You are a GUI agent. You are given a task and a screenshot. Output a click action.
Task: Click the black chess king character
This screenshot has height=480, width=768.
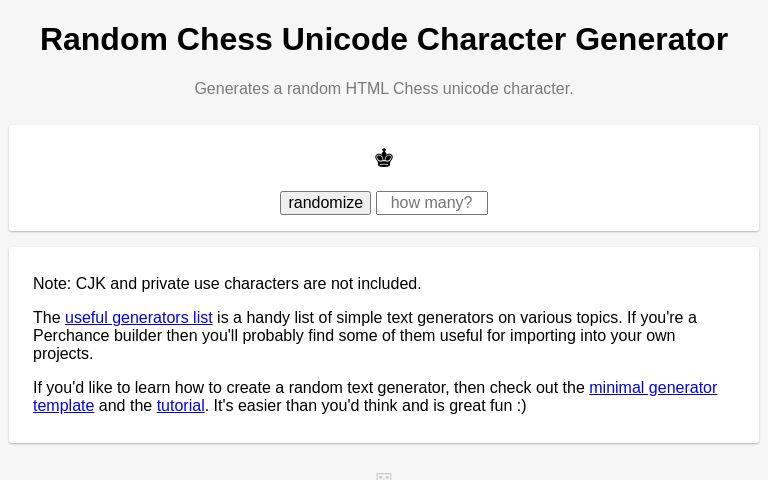click(384, 158)
